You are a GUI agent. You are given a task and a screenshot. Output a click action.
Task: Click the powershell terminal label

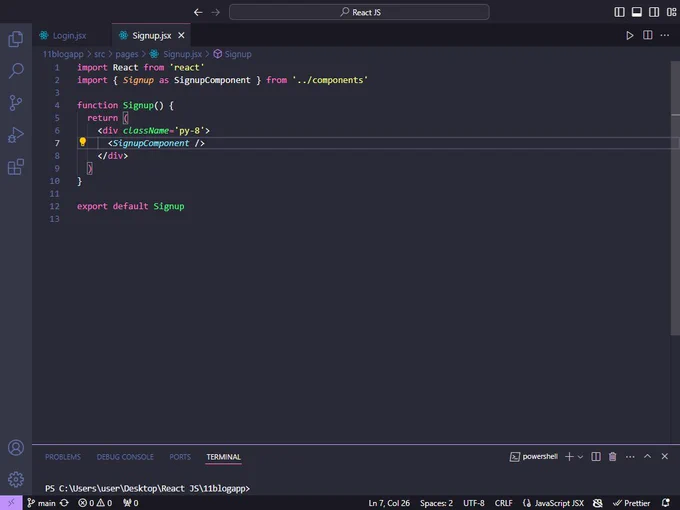(x=534, y=457)
